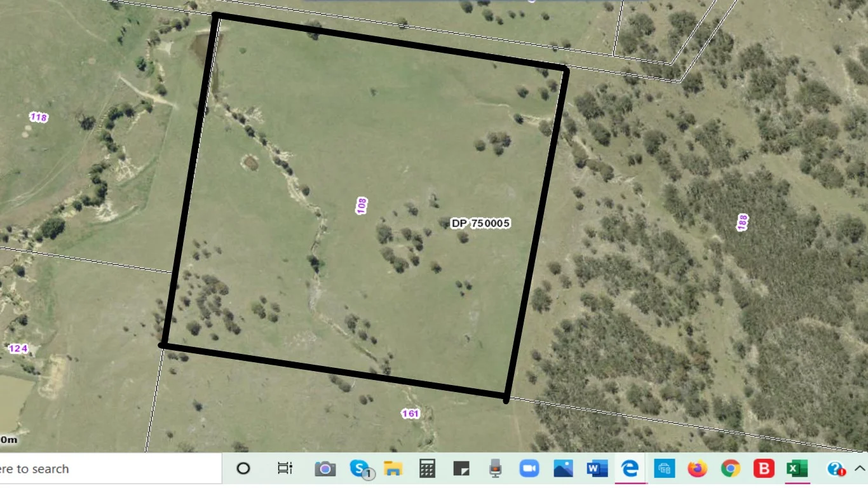Viewport: 868px width, 488px height.
Task: Open Google Chrome from taskbar
Action: point(731,469)
